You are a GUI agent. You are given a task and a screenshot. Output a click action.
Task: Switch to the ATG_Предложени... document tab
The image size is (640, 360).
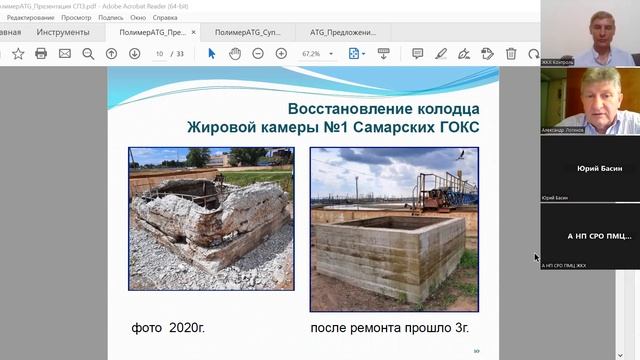click(x=343, y=32)
